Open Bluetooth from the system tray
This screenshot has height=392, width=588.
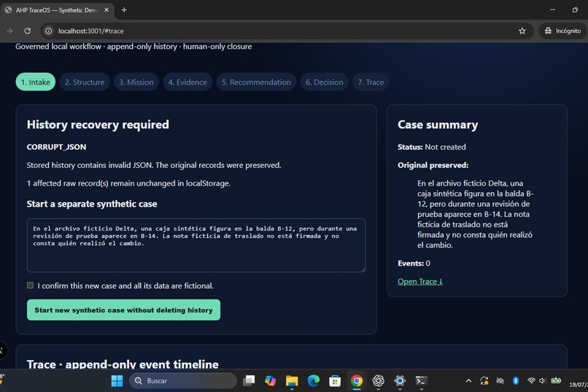click(x=516, y=381)
